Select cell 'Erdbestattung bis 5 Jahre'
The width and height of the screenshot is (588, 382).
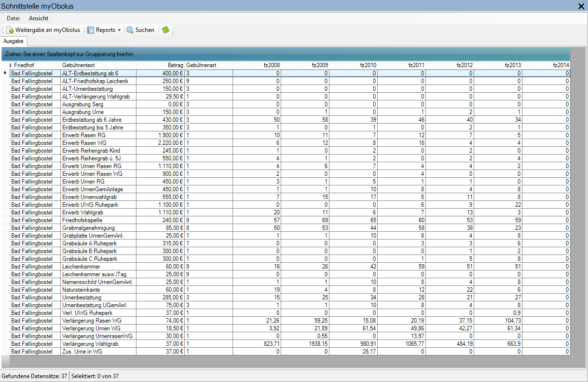(98, 127)
